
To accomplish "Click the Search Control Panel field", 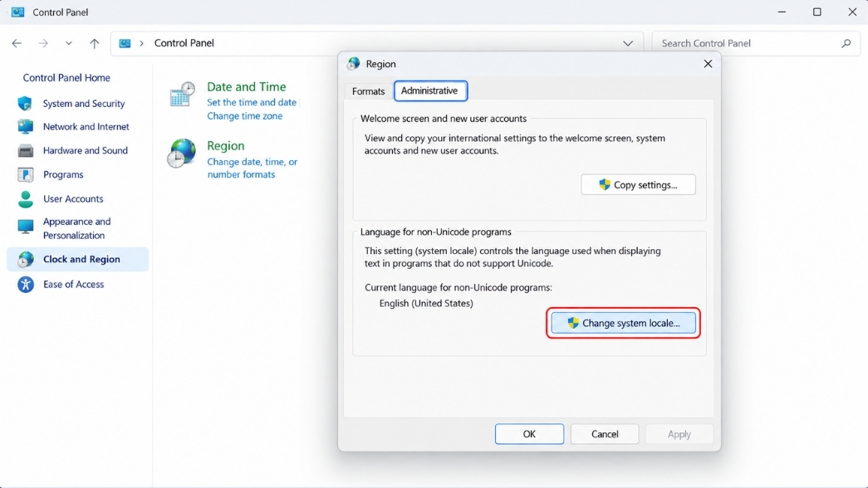I will coord(756,43).
